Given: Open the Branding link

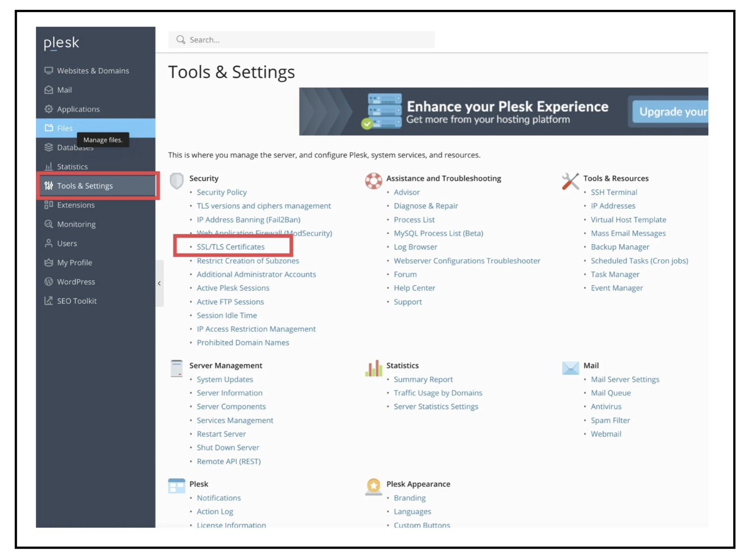Looking at the screenshot, I should (x=409, y=498).
